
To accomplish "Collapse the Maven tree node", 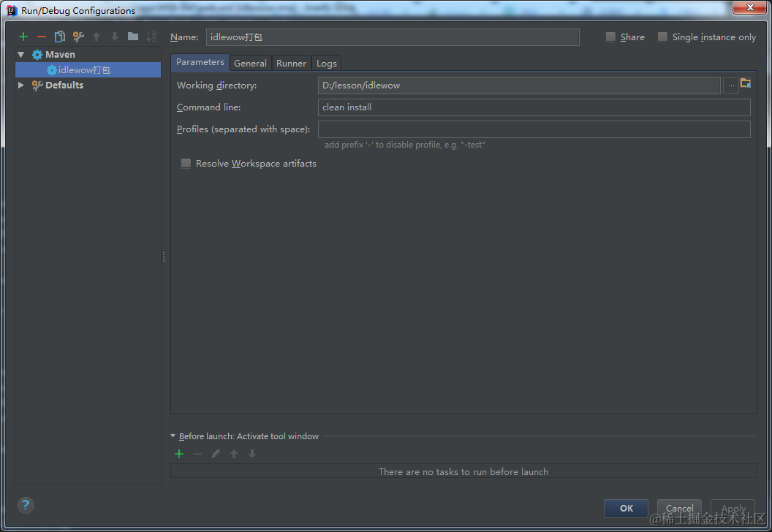I will pos(20,55).
